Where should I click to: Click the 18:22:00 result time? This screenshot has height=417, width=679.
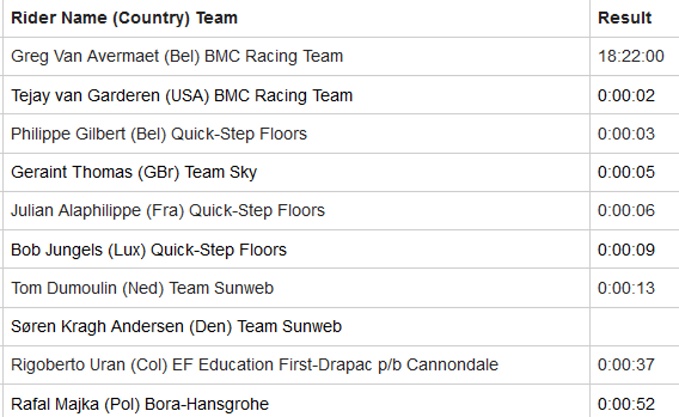pyautogui.click(x=631, y=57)
